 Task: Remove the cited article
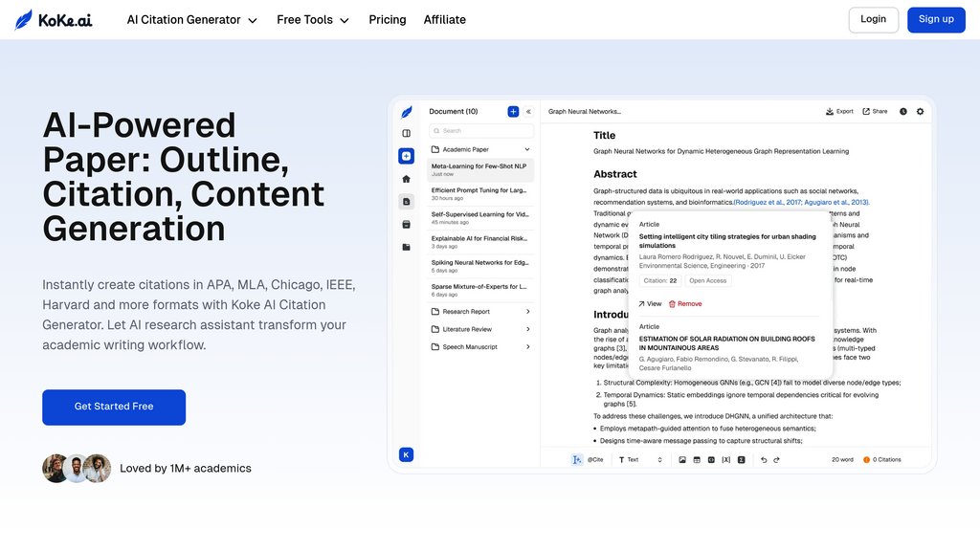click(x=685, y=303)
